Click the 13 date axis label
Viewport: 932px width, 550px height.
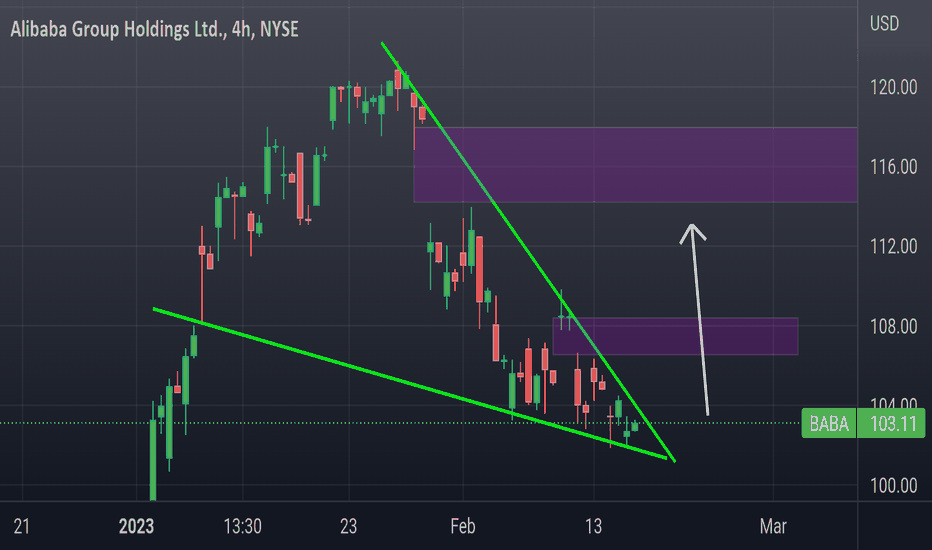(x=593, y=526)
